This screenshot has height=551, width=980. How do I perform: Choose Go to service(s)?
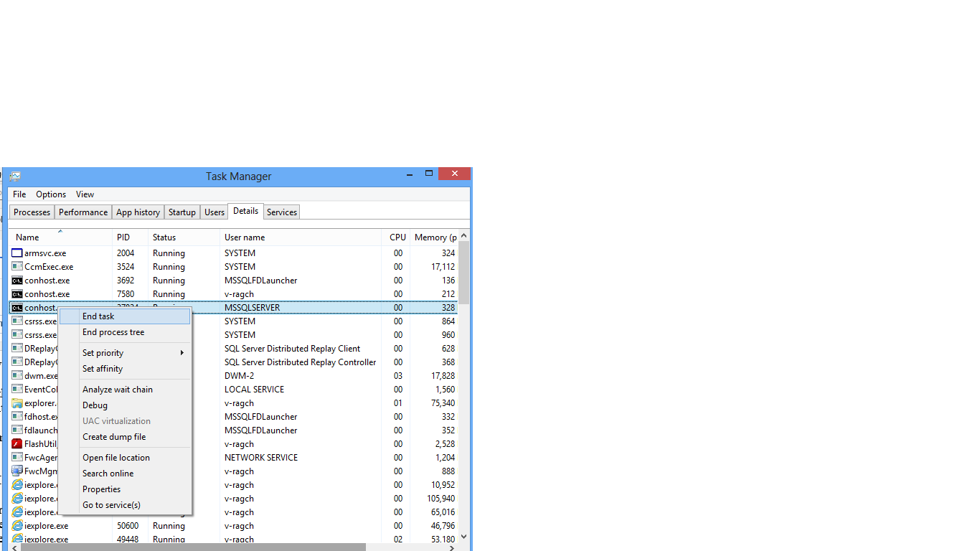125,505
